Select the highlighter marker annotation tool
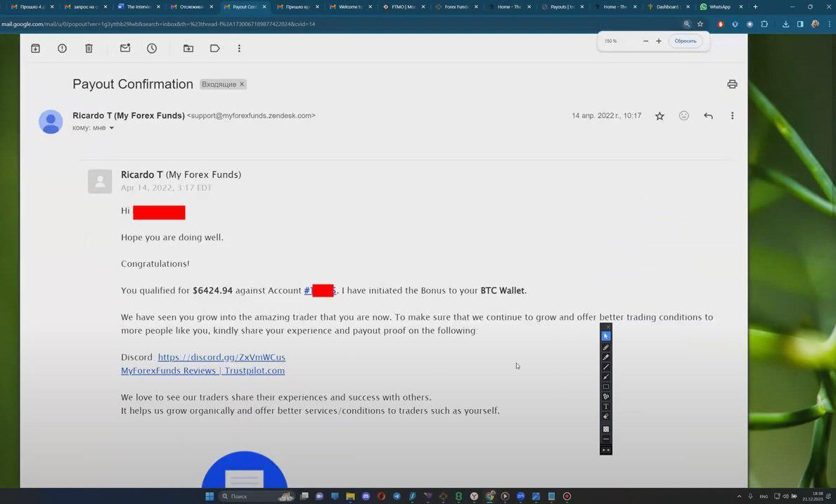 [x=605, y=357]
